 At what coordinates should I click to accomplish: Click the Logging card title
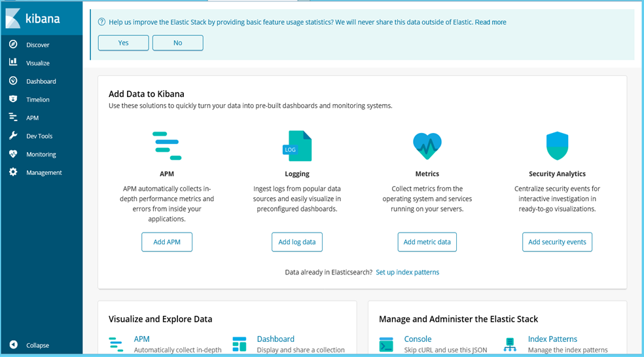pyautogui.click(x=297, y=174)
